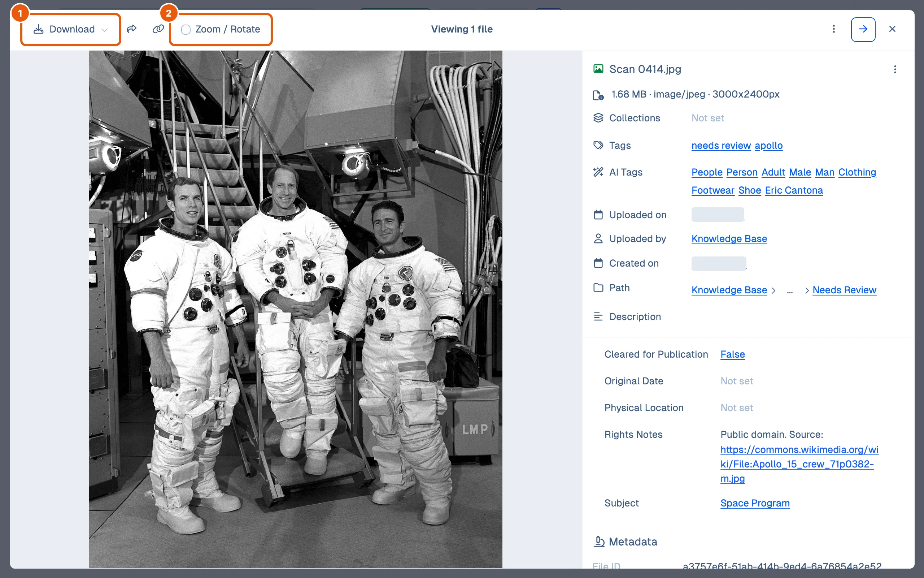Viewport: 924px width, 578px height.
Task: Click the Uploaded on calendar icon
Action: pyautogui.click(x=598, y=215)
